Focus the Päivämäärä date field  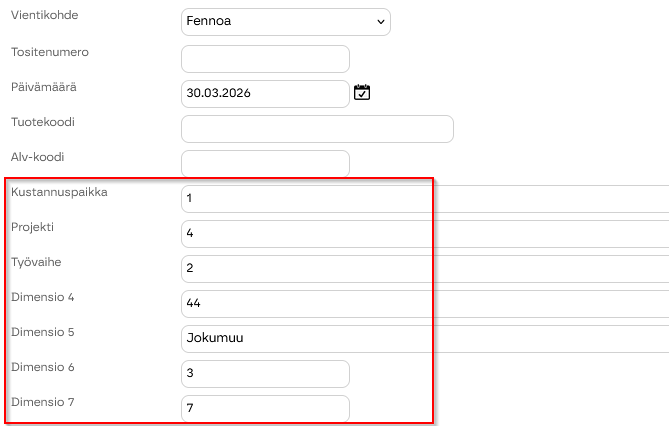tap(265, 94)
